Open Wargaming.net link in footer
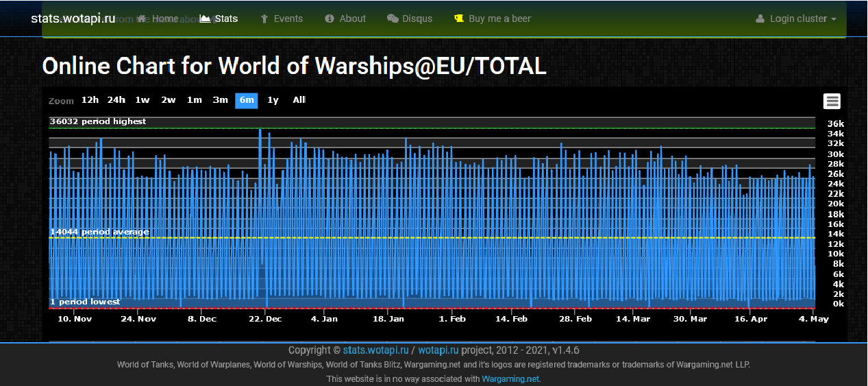The width and height of the screenshot is (868, 386). [x=510, y=378]
